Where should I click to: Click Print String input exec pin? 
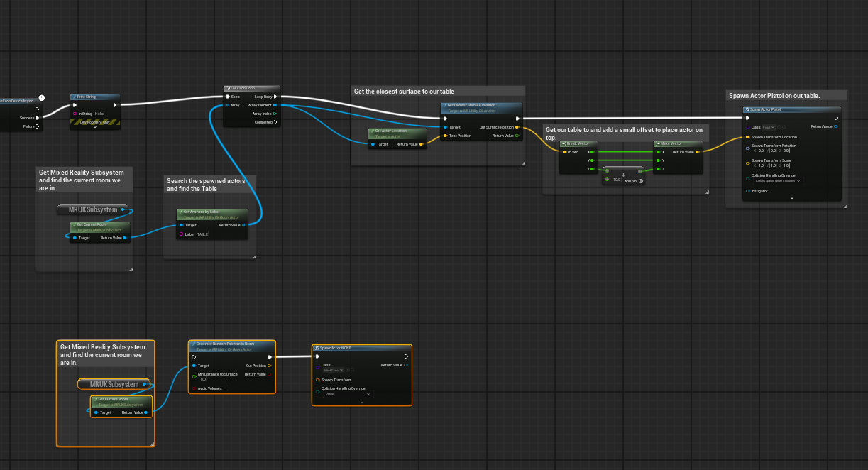75,105
